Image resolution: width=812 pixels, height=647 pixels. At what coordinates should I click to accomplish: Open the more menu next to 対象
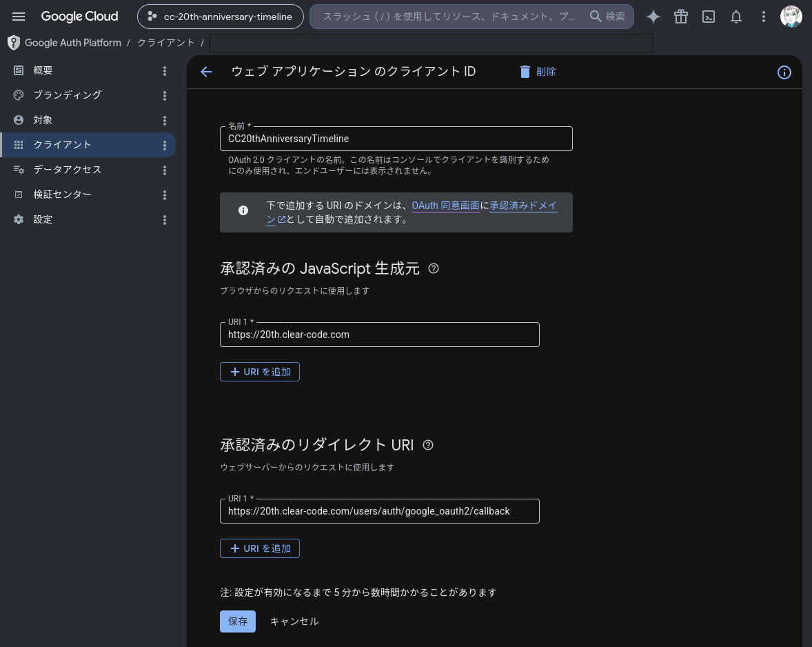[165, 121]
